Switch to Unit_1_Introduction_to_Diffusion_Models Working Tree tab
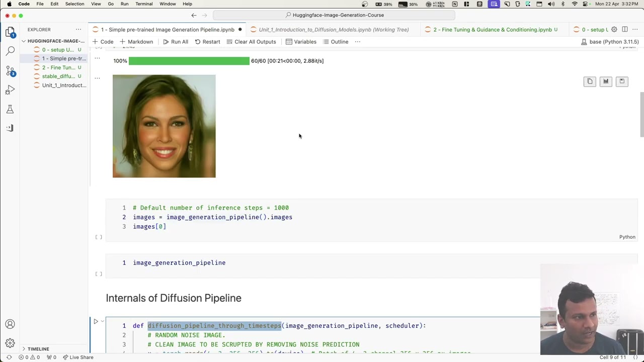 [x=333, y=30]
